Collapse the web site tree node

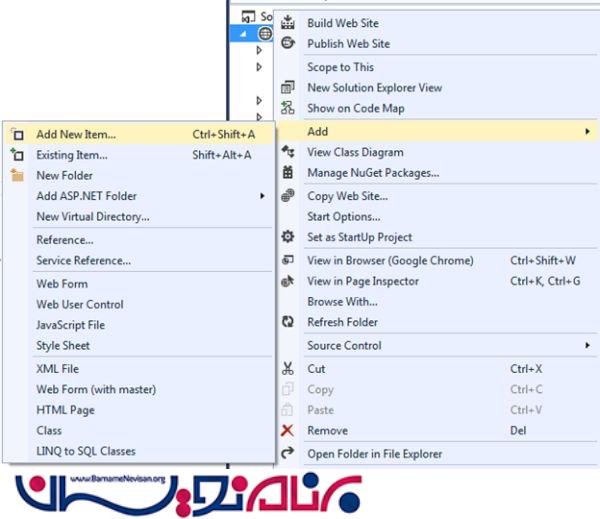[x=246, y=33]
